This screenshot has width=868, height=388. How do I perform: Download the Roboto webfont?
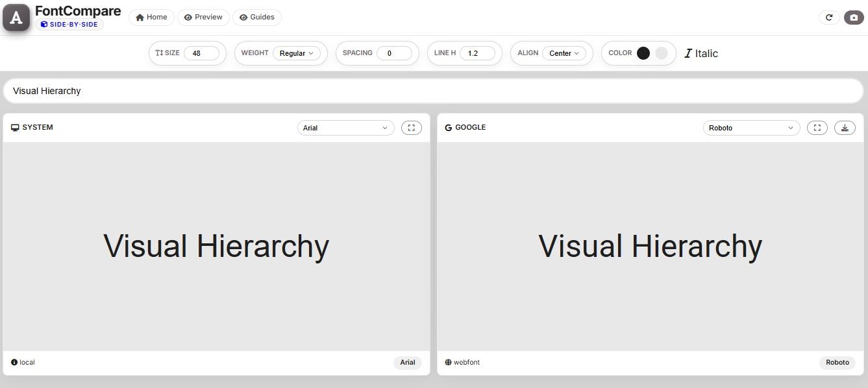click(x=845, y=127)
